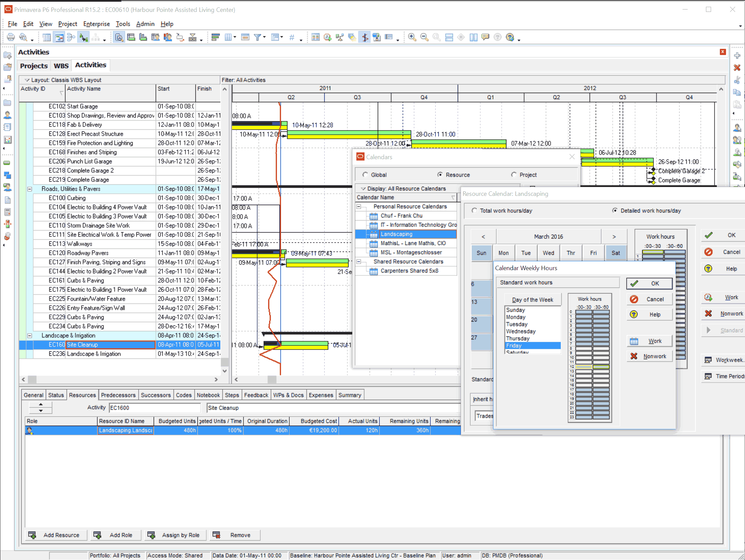Click the 12:00 work hour cell

(584, 367)
